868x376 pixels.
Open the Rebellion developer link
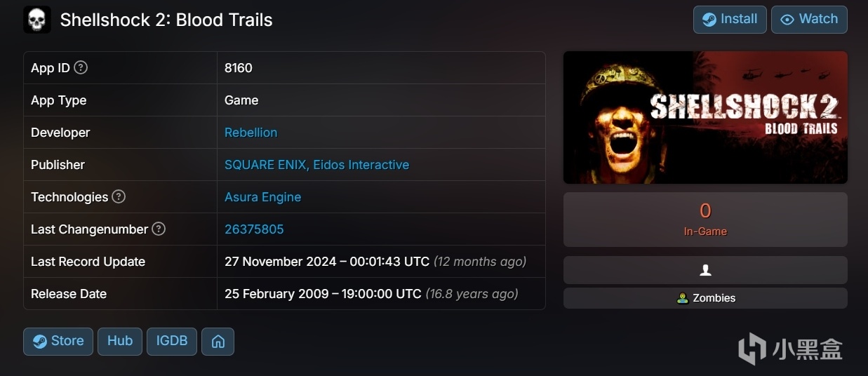[251, 133]
